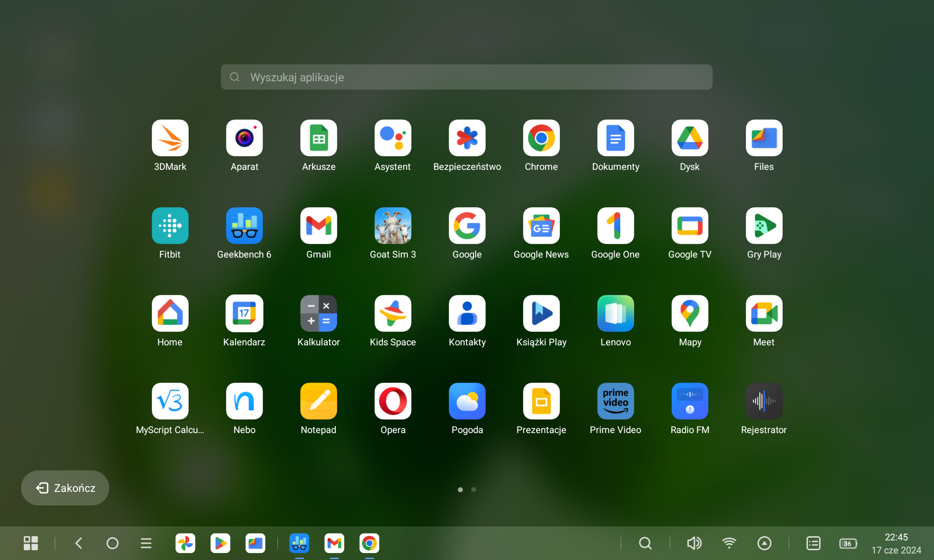The image size is (934, 560).
Task: Launch the Lenovo app
Action: point(616,314)
